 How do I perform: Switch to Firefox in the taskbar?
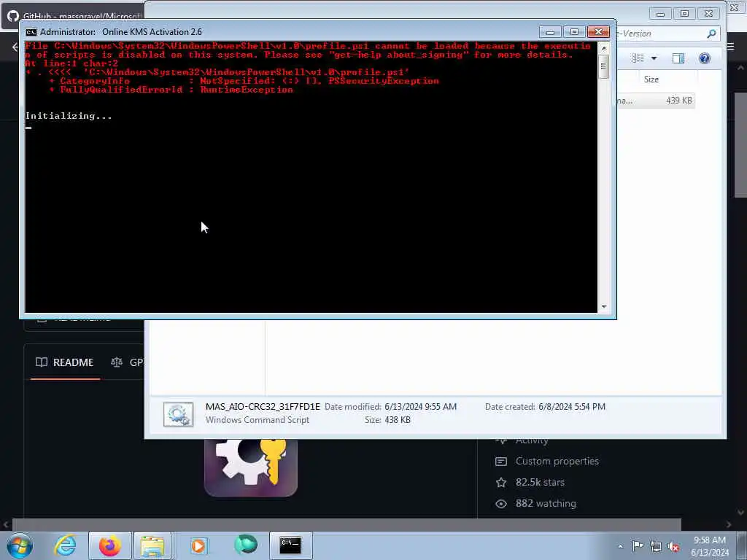[x=109, y=545]
